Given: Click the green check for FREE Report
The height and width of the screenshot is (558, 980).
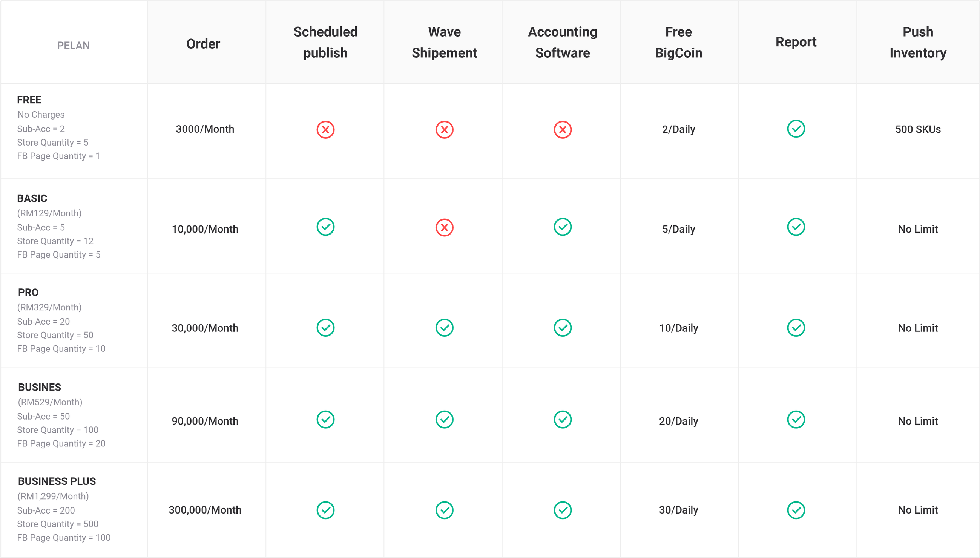Looking at the screenshot, I should click(796, 129).
